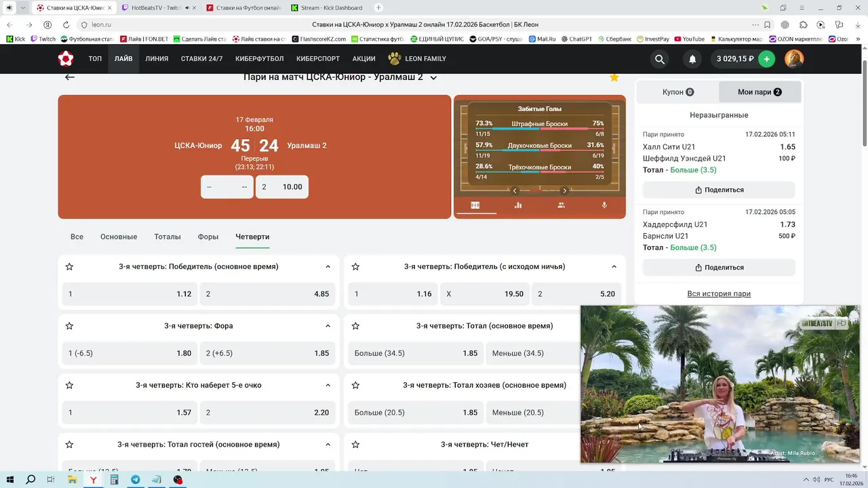The width and height of the screenshot is (868, 488).
Task: Click the green plus deposit button
Action: pyautogui.click(x=766, y=59)
